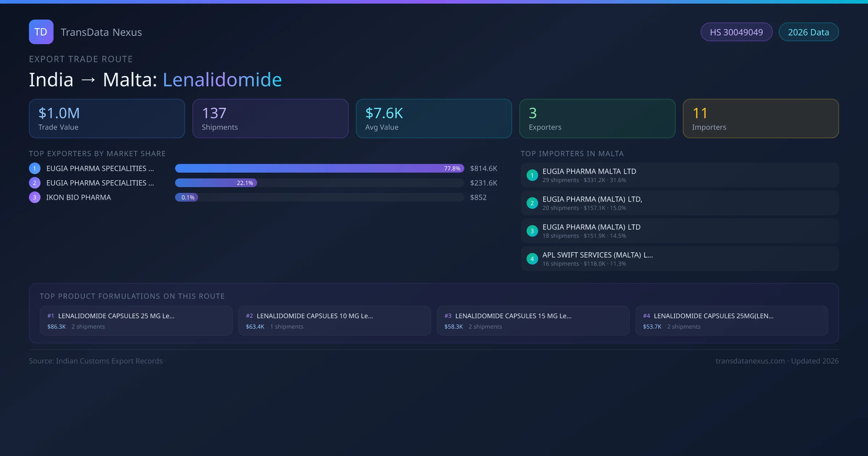
Task: Click the rank 3 badge next to IKON BIO PHARMA
Action: click(x=34, y=197)
